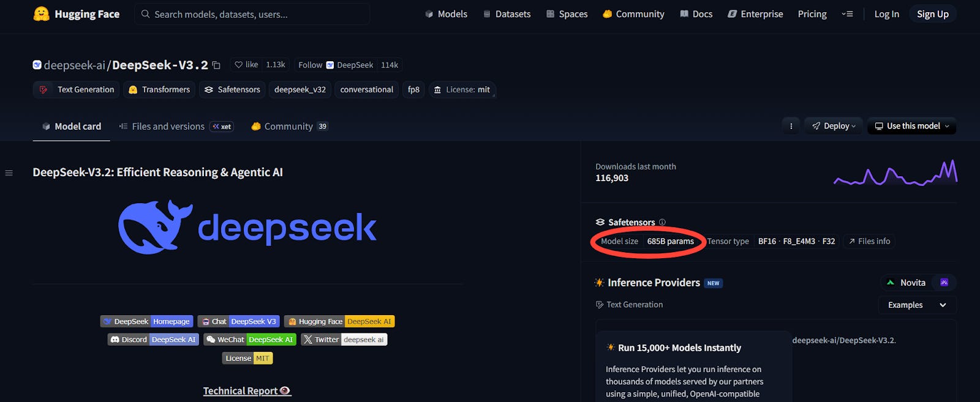The width and height of the screenshot is (980, 402).
Task: Open the License MIT badge
Action: click(x=247, y=358)
